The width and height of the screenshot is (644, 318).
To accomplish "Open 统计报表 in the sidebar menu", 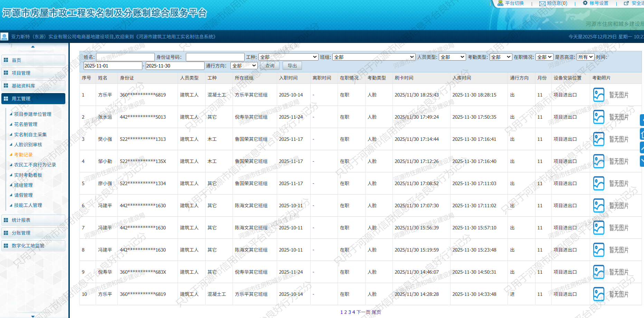I will click(x=33, y=220).
